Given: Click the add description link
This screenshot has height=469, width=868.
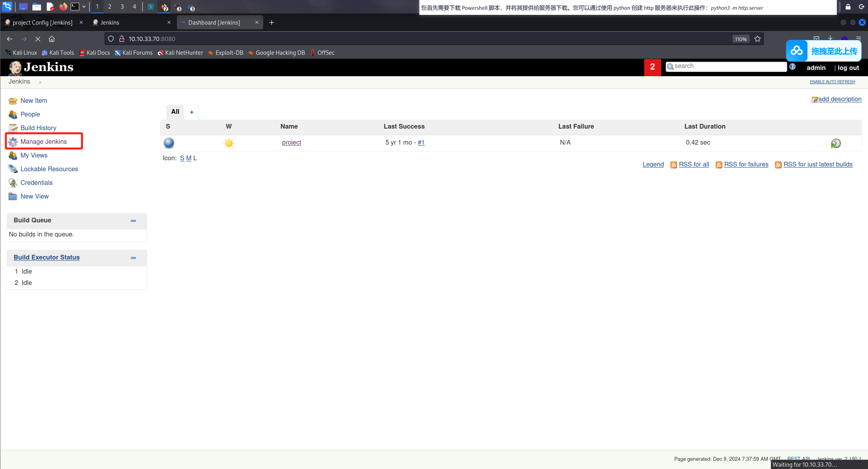Looking at the screenshot, I should (839, 99).
